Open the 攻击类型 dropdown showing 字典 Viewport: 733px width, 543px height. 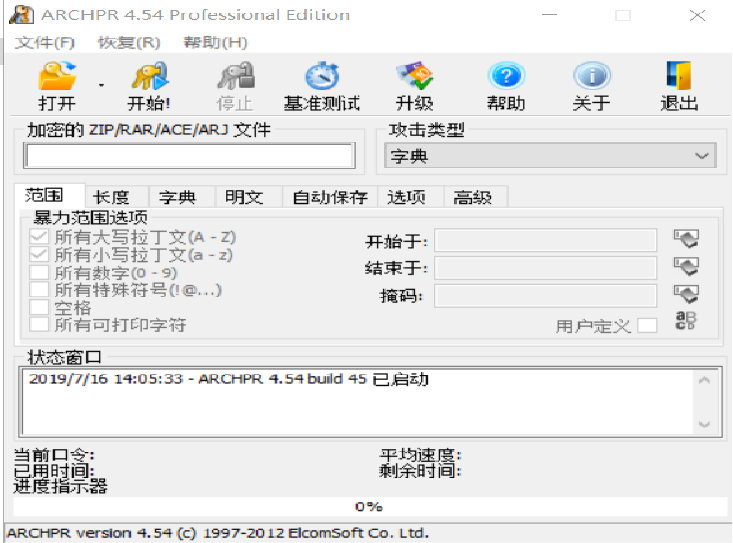[x=550, y=156]
